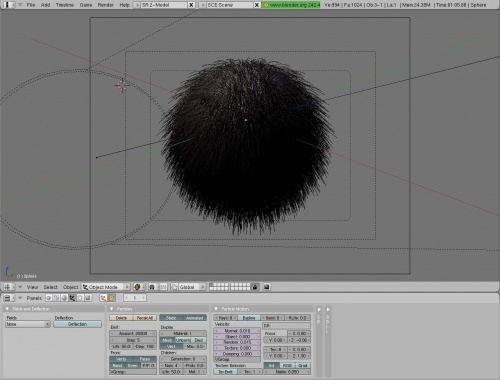The width and height of the screenshot is (500, 380).
Task: Collapse the top header menus arrow
Action: click(20, 5)
